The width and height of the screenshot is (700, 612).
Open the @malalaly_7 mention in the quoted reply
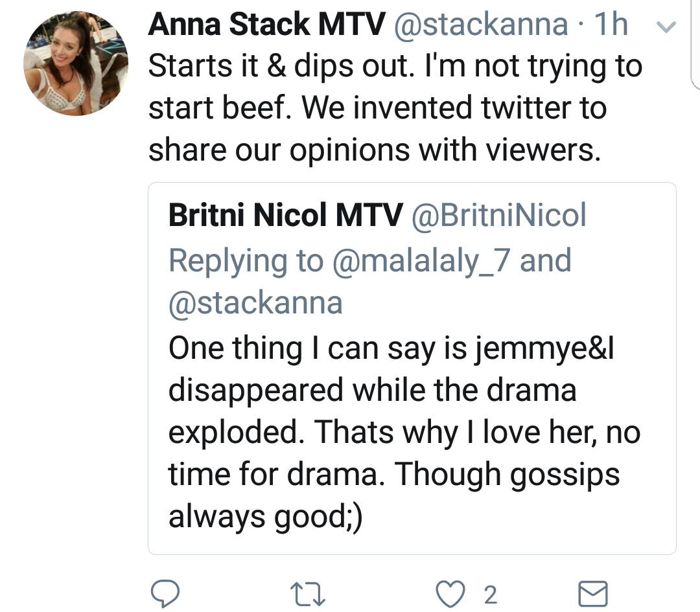pyautogui.click(x=421, y=261)
